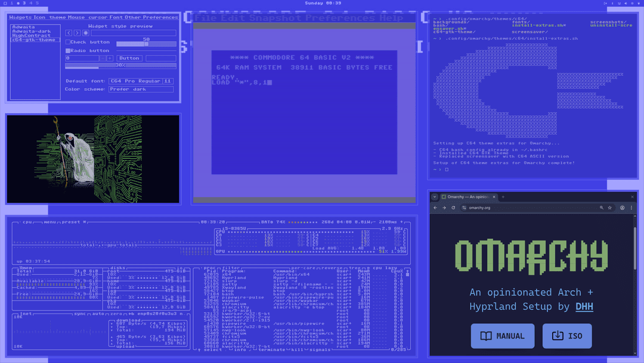Adjust the slider set to 50

click(146, 44)
